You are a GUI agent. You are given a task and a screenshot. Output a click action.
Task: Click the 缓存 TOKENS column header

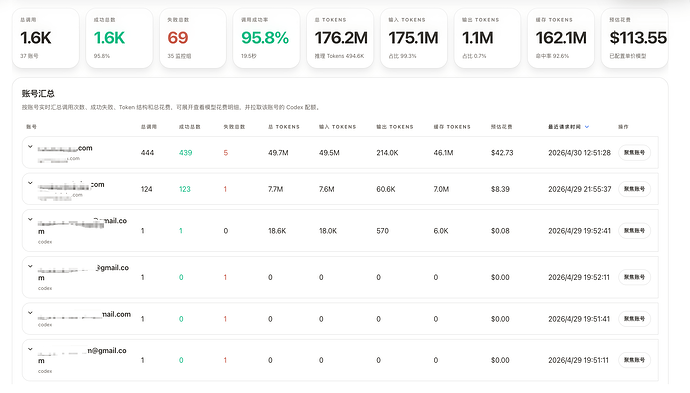[452, 127]
